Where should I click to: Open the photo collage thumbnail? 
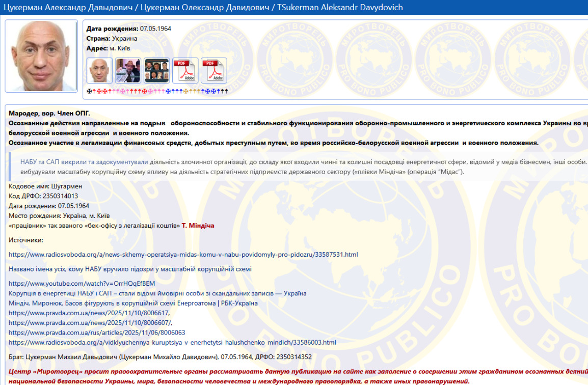click(x=156, y=70)
